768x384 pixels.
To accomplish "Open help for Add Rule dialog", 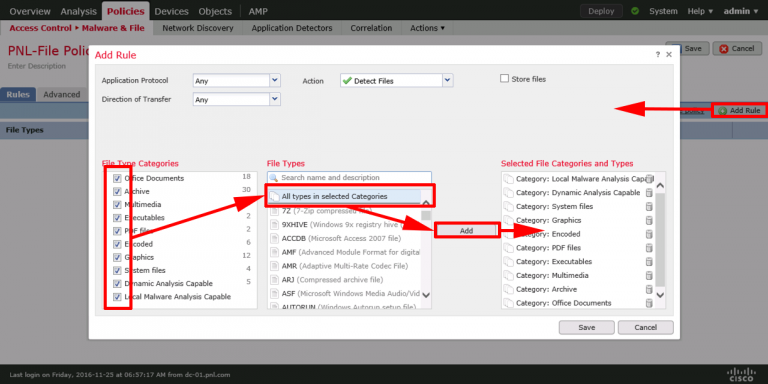I will coord(658,55).
